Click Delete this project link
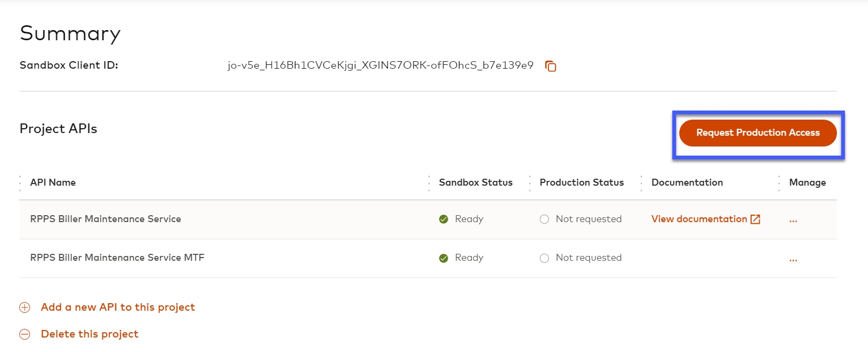This screenshot has height=352, width=868. [90, 334]
